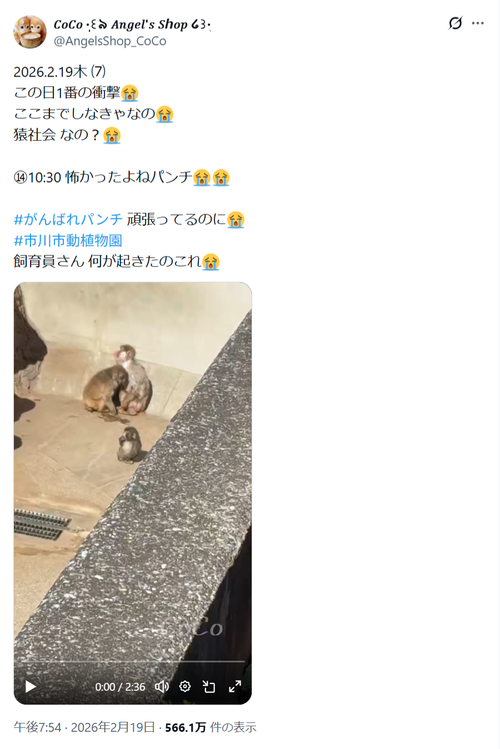
Task: Open video settings gear
Action: (x=185, y=686)
